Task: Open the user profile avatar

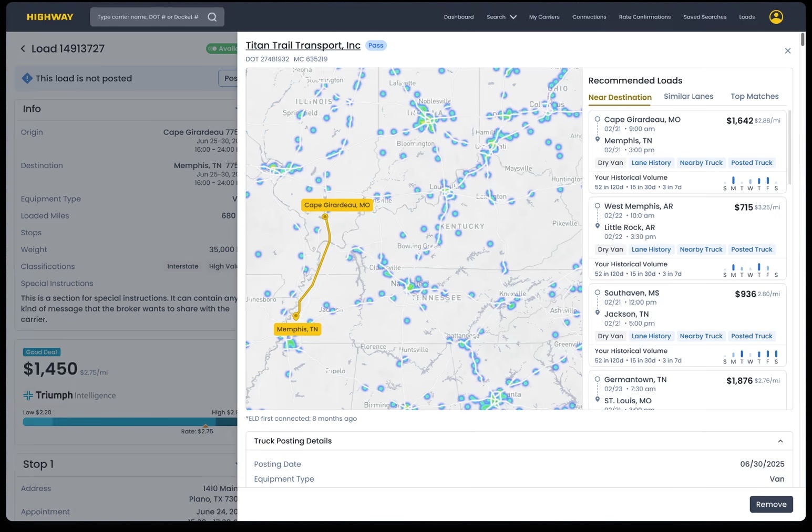Action: [x=776, y=17]
